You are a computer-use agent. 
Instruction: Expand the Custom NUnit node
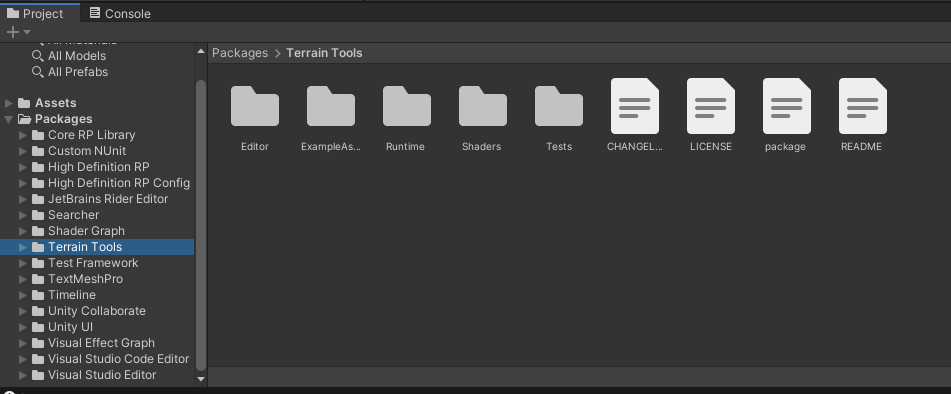(22, 151)
